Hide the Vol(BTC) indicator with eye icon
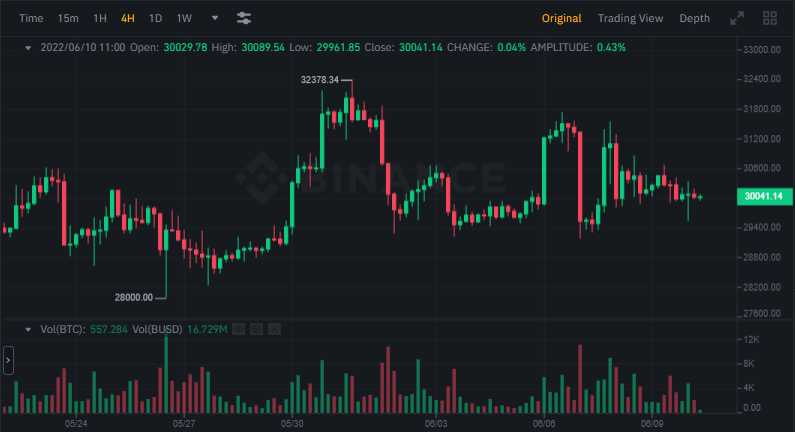This screenshot has height=432, width=795. [237, 328]
